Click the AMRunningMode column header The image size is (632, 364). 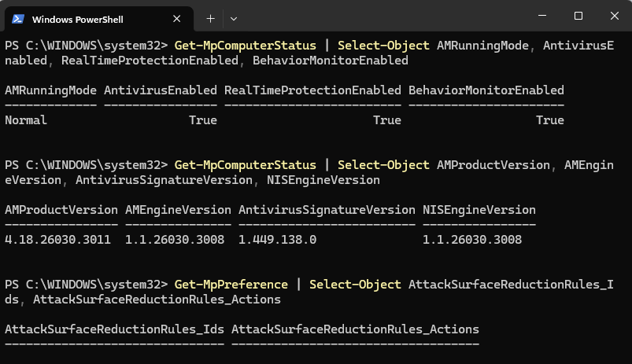point(50,90)
